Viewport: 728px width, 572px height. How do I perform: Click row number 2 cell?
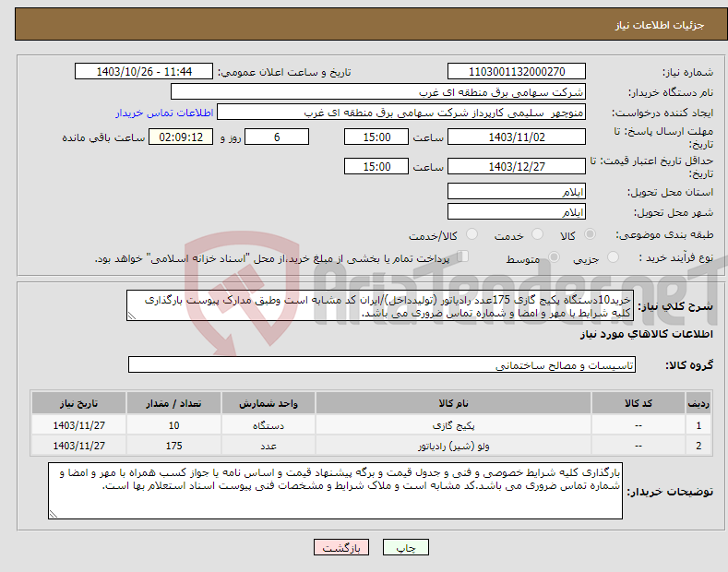(698, 446)
